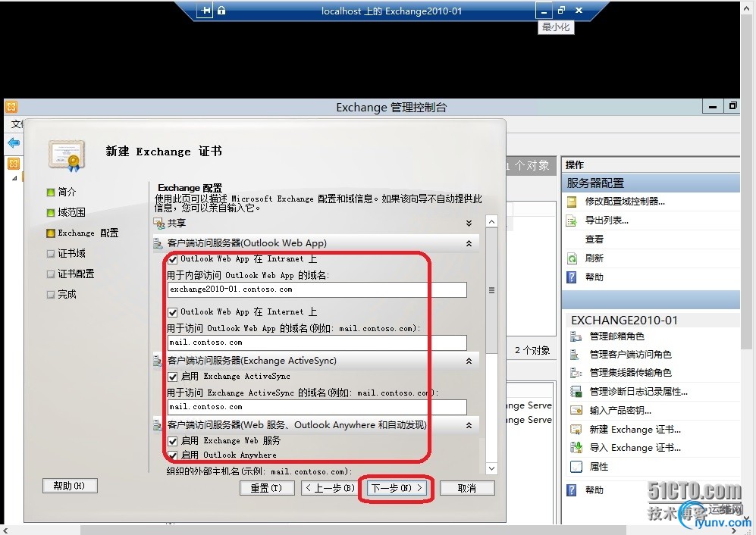
Task: Collapse the Exchange ActiveSync section chevron
Action: [469, 361]
